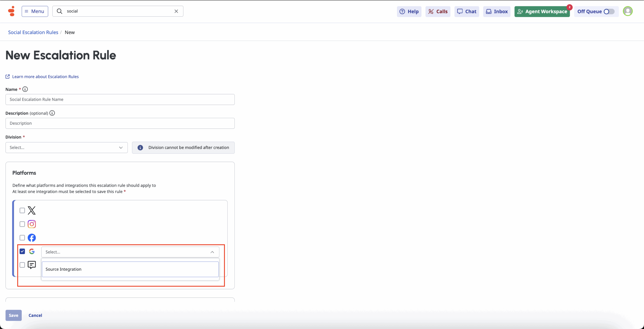Uncheck the Google platform checkbox
The height and width of the screenshot is (329, 644).
point(22,251)
